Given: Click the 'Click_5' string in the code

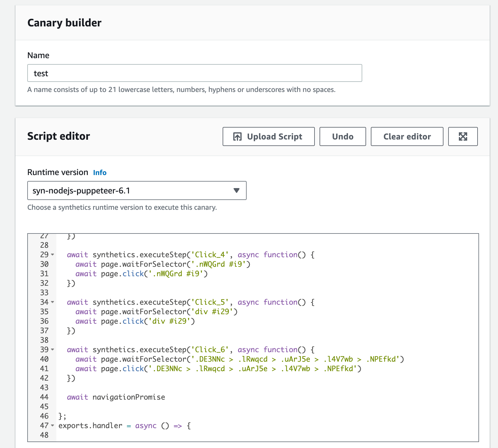Looking at the screenshot, I should pyautogui.click(x=210, y=302).
